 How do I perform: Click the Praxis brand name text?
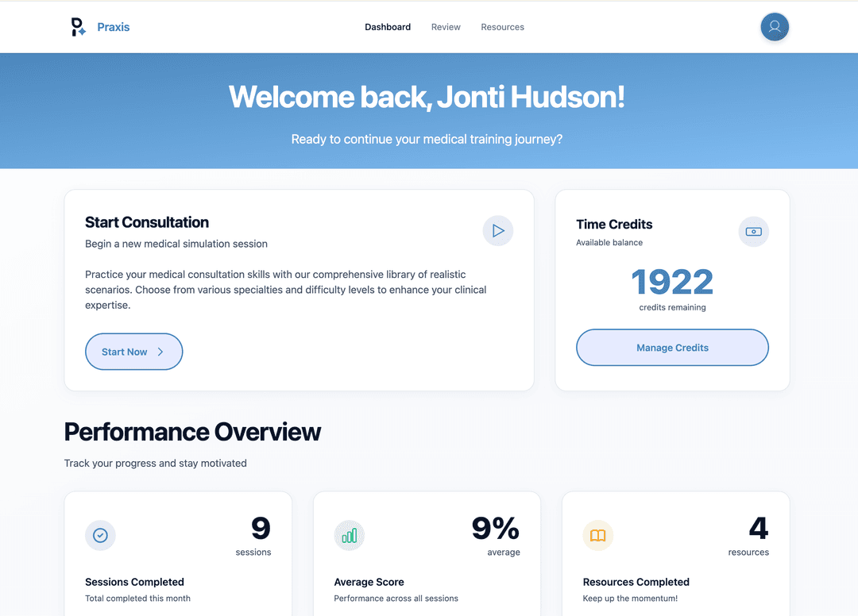coord(113,26)
